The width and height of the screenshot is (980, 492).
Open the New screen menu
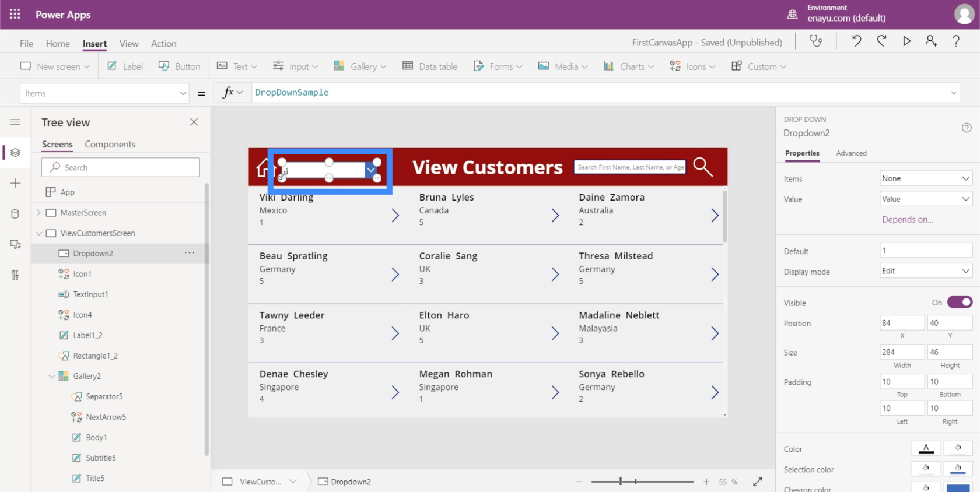55,66
